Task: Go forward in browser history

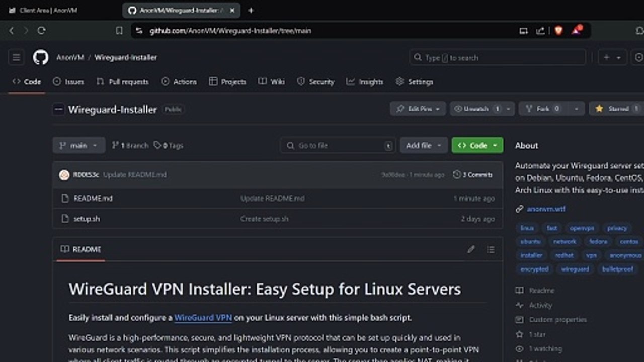Action: [26, 31]
